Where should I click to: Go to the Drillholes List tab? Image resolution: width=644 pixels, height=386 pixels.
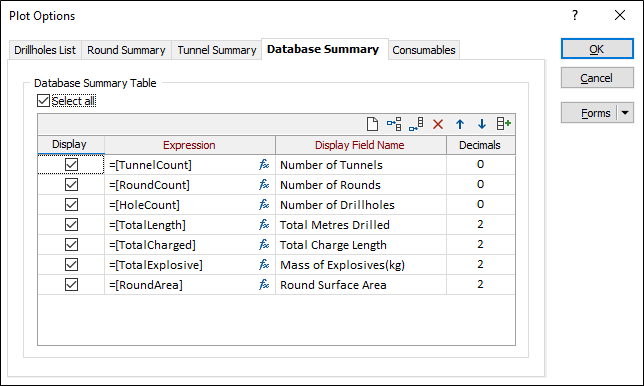45,50
